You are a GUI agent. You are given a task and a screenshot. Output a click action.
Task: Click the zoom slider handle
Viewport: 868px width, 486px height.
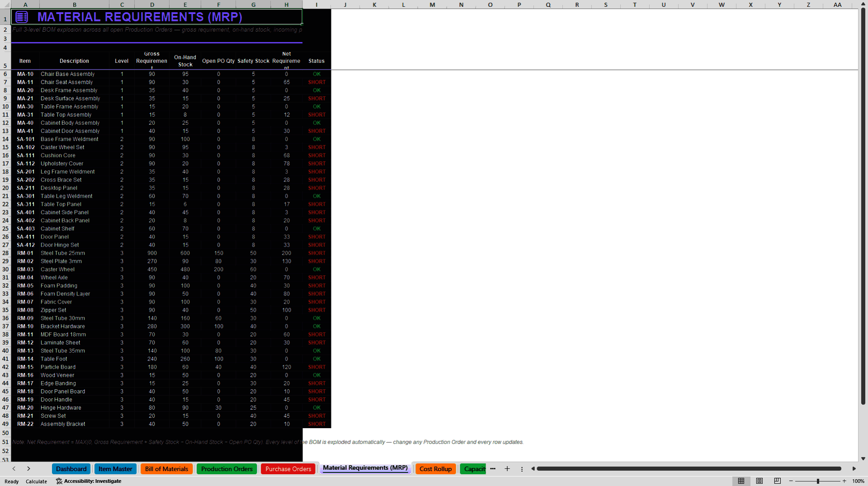818,481
